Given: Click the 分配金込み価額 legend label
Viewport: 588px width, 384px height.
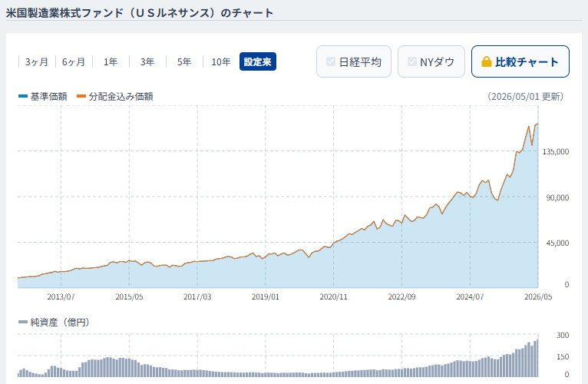Looking at the screenshot, I should [x=121, y=97].
